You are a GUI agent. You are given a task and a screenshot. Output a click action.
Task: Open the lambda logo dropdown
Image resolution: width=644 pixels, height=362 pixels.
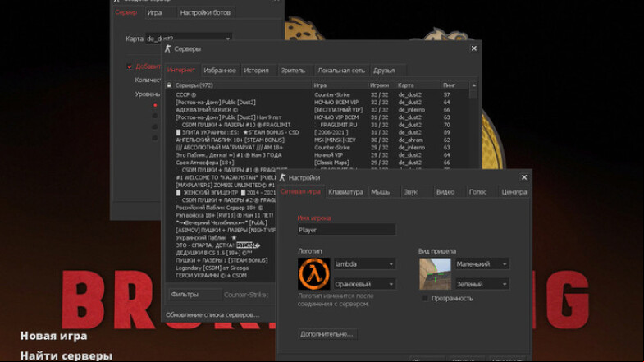pos(364,263)
